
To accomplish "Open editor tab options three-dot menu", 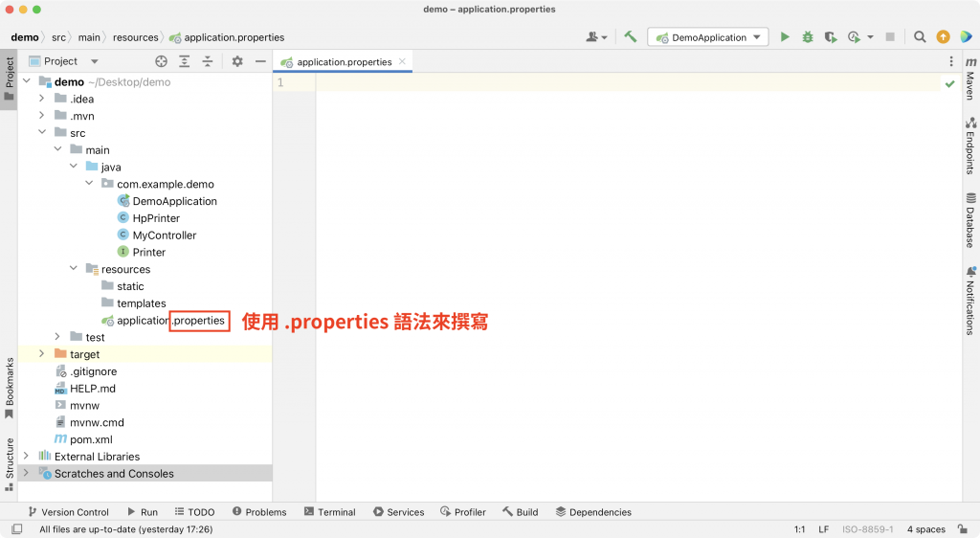I will click(x=951, y=61).
